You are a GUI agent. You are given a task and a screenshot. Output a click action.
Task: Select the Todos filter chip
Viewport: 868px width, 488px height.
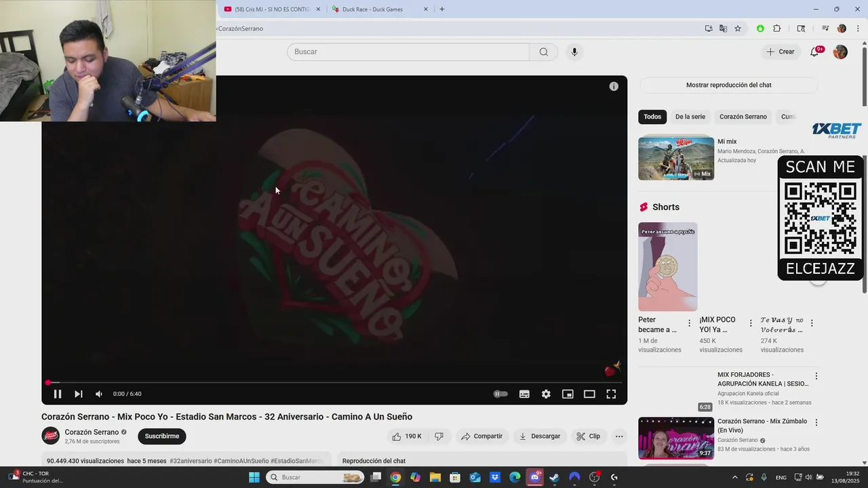tap(652, 117)
